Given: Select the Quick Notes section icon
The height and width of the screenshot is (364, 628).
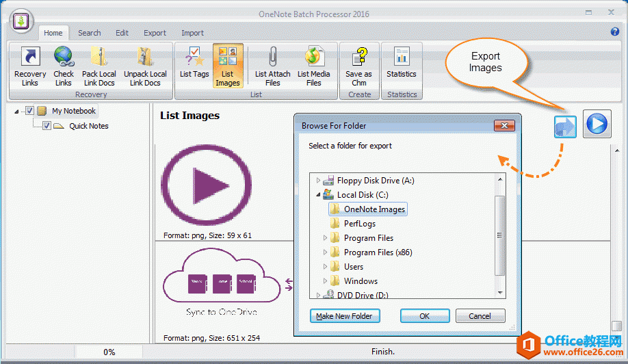Looking at the screenshot, I should point(59,126).
